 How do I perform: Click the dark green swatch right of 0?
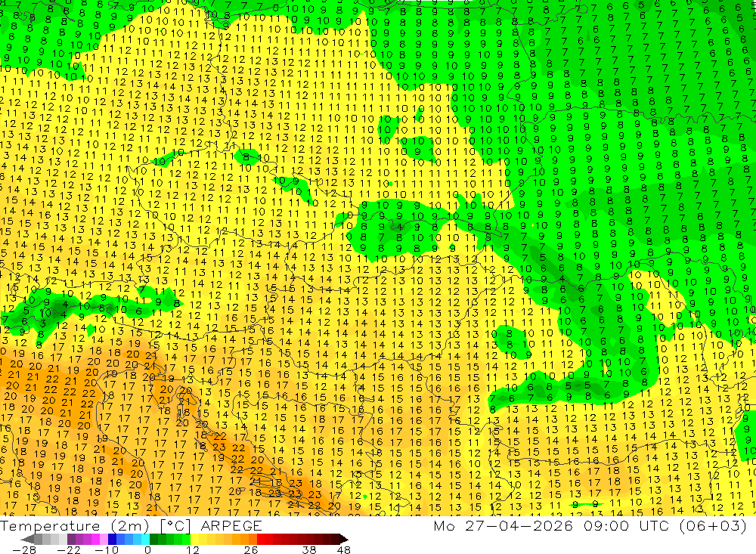153,539
